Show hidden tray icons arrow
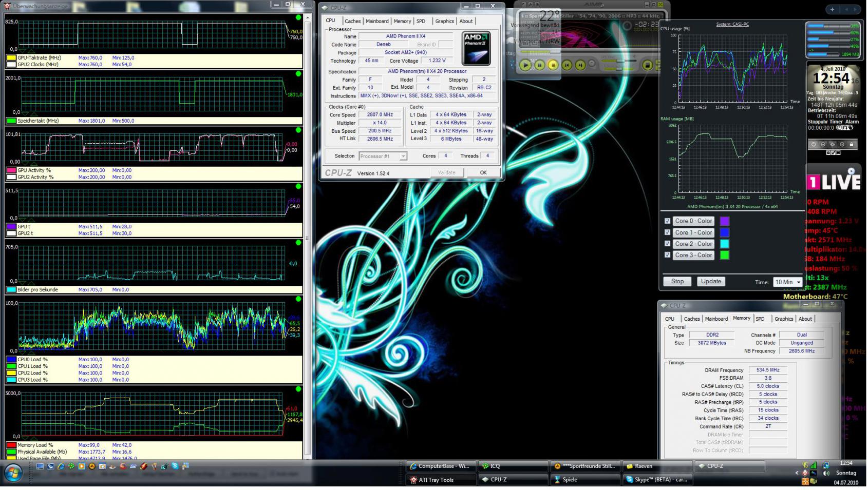This screenshot has width=868, height=490. tap(797, 473)
